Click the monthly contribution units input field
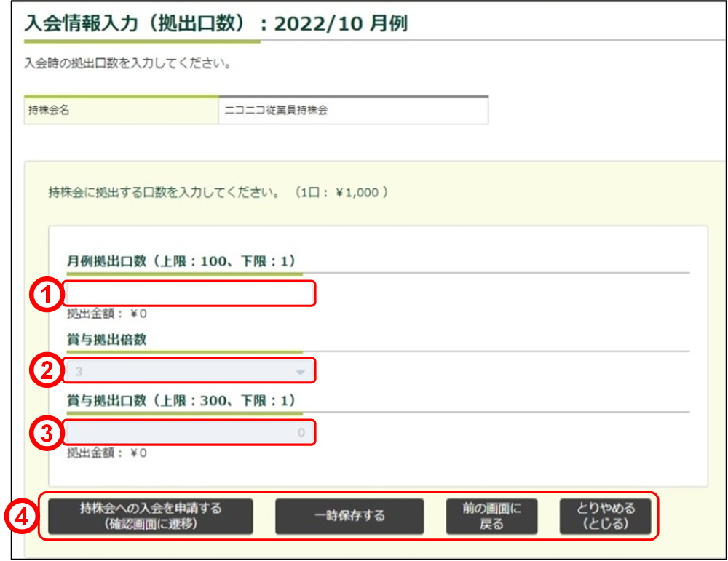 point(189,293)
